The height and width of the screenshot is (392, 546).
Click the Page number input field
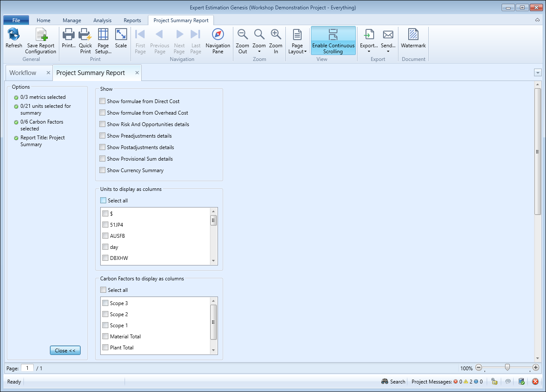tap(27, 368)
